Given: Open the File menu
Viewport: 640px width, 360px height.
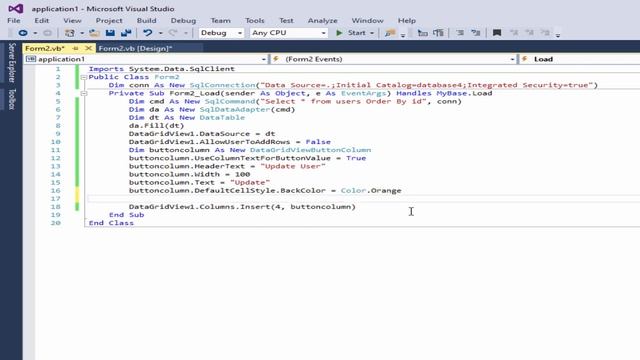Looking at the screenshot, I should 13,20.
